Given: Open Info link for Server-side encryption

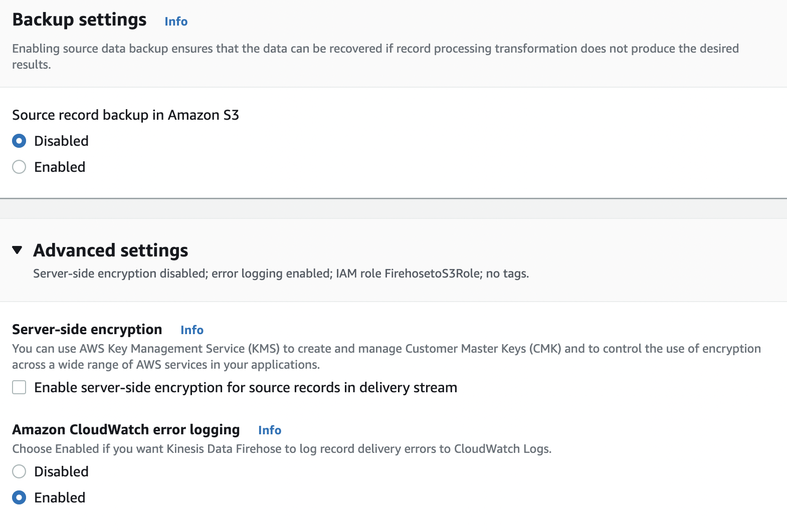Looking at the screenshot, I should (192, 330).
